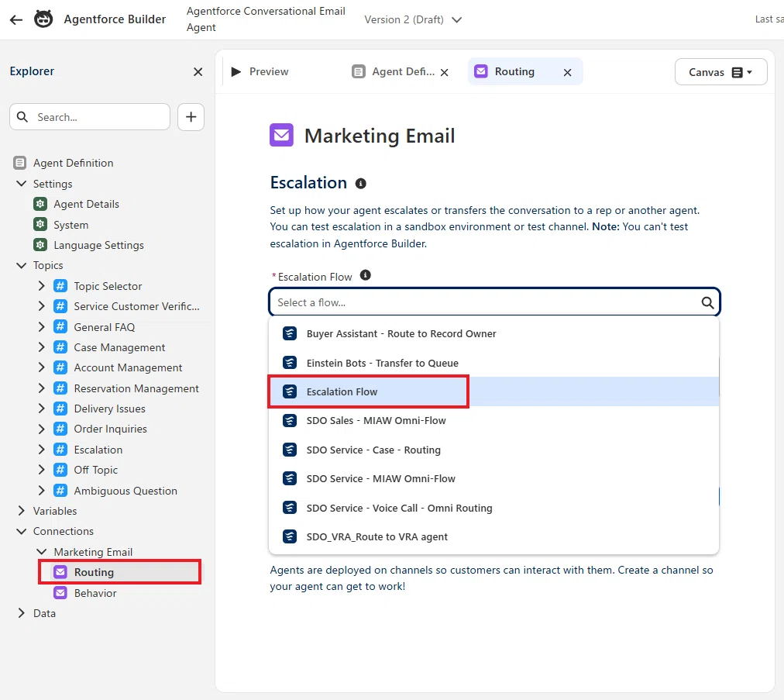Image resolution: width=784 pixels, height=700 pixels.
Task: Choose Buyer Assistant - Route to Record Owner
Action: (x=493, y=334)
